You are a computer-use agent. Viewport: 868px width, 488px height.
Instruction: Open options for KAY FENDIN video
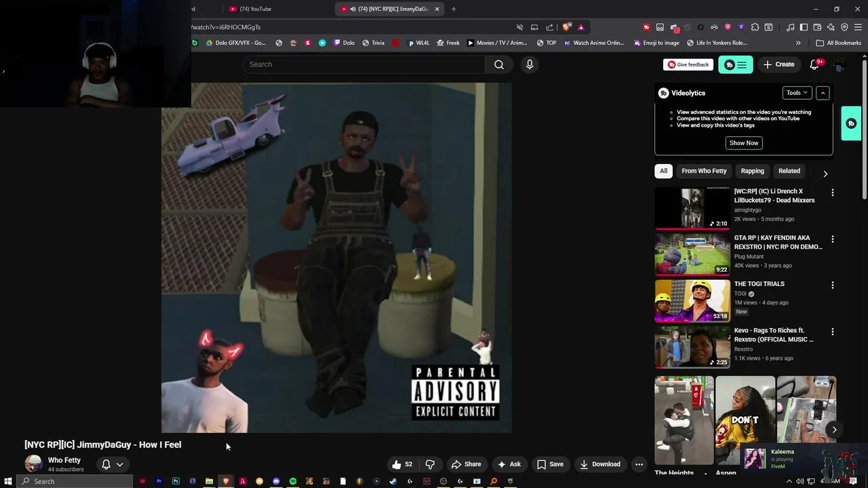[833, 239]
